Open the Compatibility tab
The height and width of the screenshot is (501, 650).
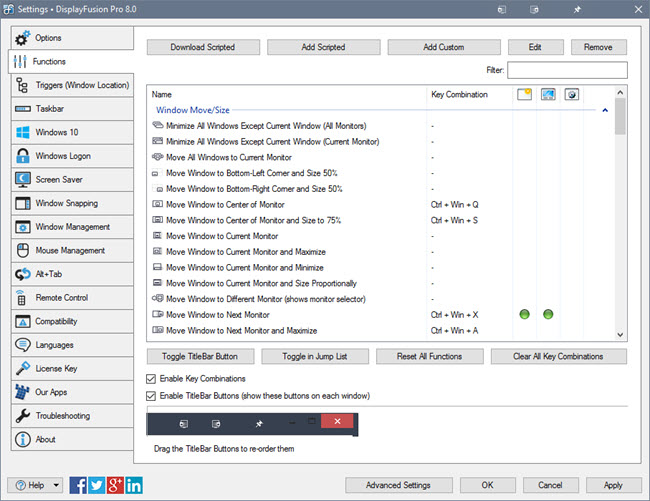(x=72, y=322)
